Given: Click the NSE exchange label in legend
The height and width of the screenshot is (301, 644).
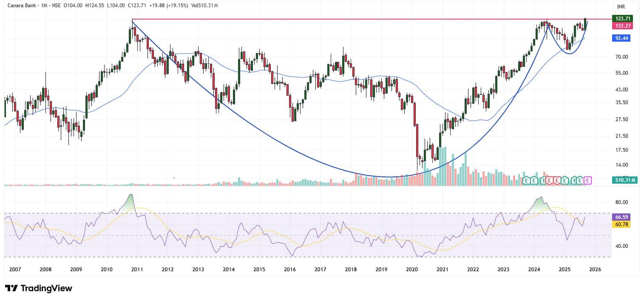Looking at the screenshot, I should coord(56,6).
